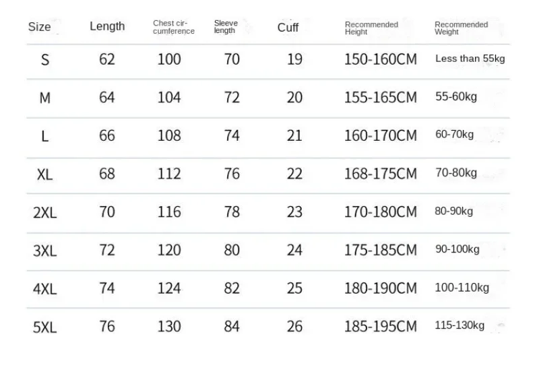
Task: Click the Size column header
Action: point(39,27)
